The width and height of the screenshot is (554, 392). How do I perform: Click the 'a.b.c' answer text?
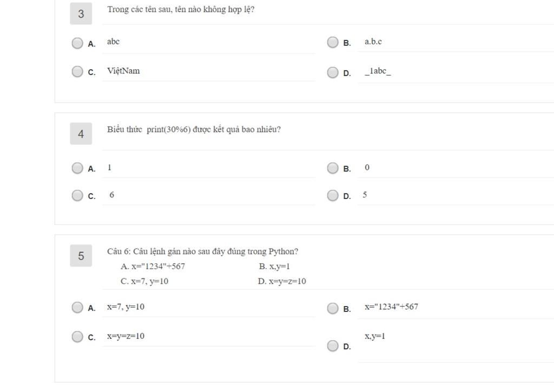tap(373, 42)
